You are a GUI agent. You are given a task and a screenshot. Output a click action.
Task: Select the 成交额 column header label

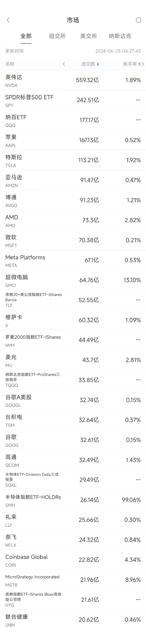click(x=88, y=64)
